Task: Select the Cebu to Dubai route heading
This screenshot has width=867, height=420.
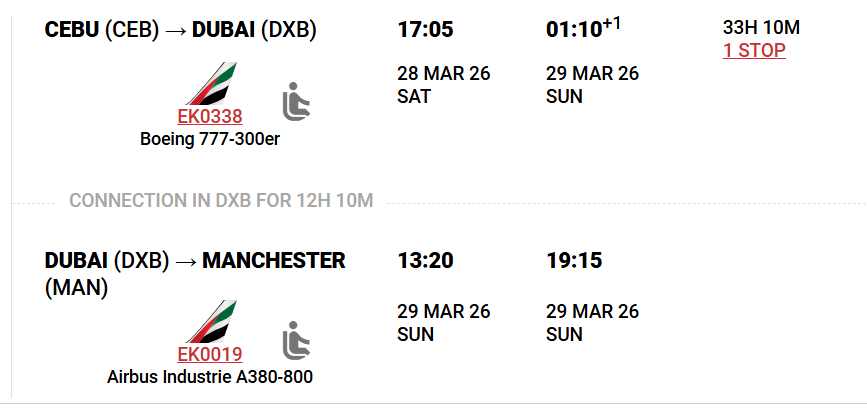Action: (x=181, y=30)
